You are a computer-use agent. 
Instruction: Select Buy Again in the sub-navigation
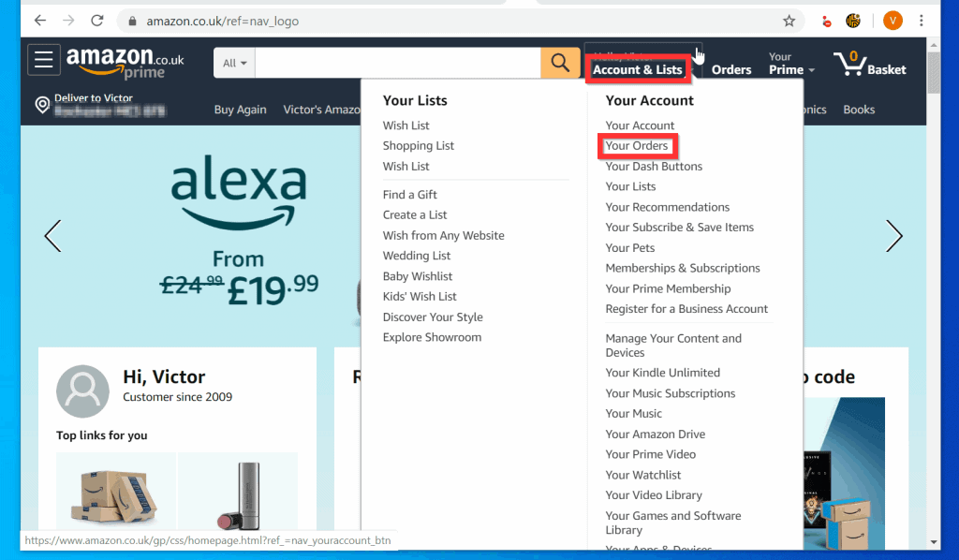pos(240,110)
